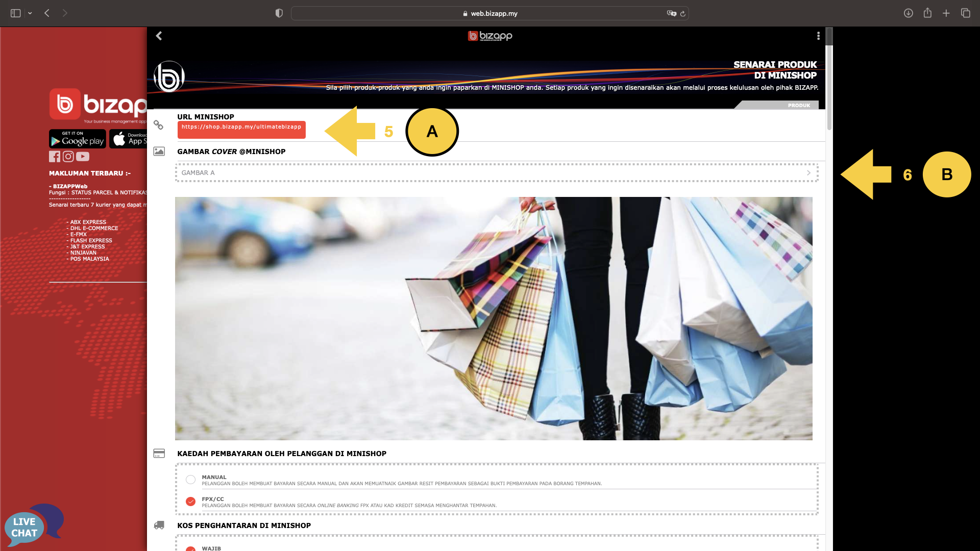
Task: Click the page vertical scrollbar
Action: tap(829, 79)
